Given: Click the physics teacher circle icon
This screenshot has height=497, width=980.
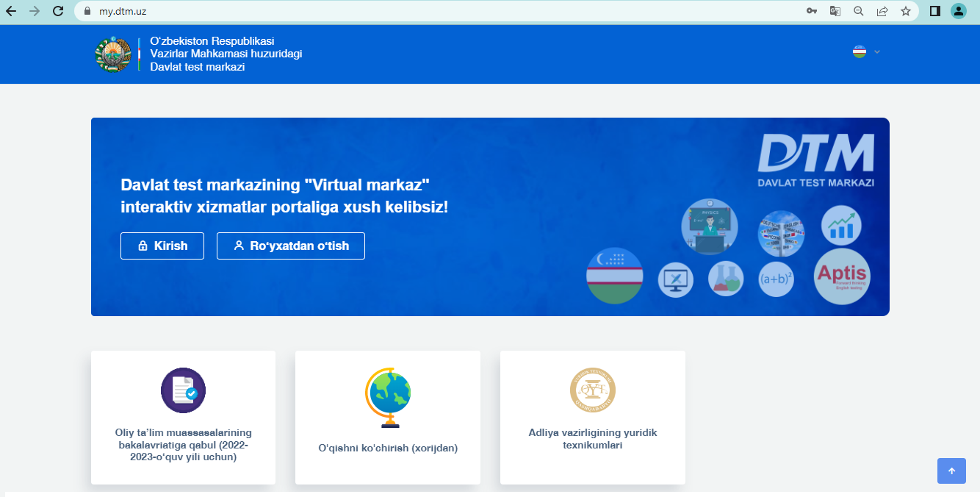Looking at the screenshot, I should click(709, 226).
